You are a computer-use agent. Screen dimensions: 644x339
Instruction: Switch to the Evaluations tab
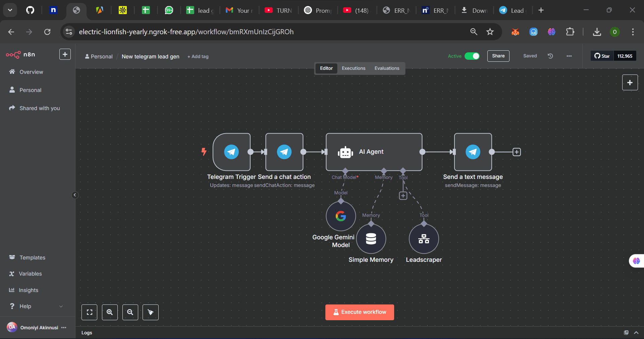(x=387, y=68)
